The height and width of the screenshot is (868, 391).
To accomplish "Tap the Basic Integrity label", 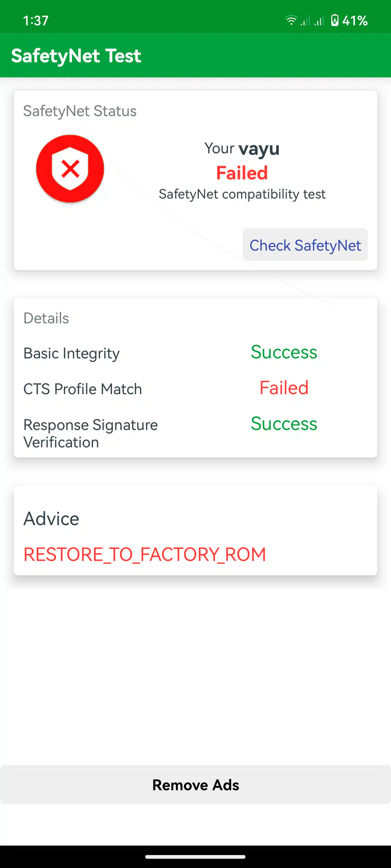I will pos(71,353).
